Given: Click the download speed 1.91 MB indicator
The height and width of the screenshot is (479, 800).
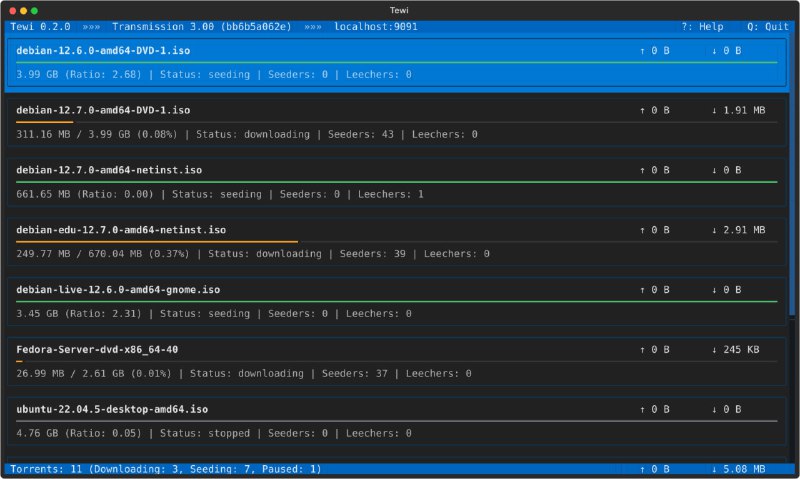Looking at the screenshot, I should tap(738, 110).
